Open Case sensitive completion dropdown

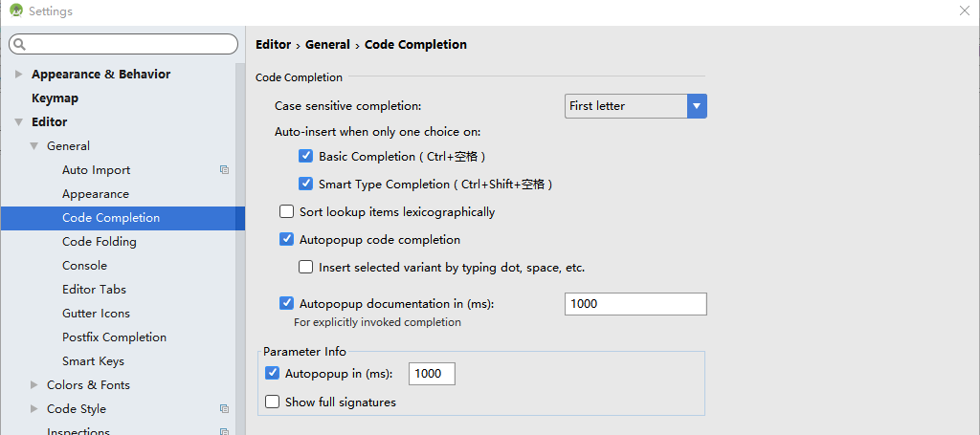[x=635, y=106]
